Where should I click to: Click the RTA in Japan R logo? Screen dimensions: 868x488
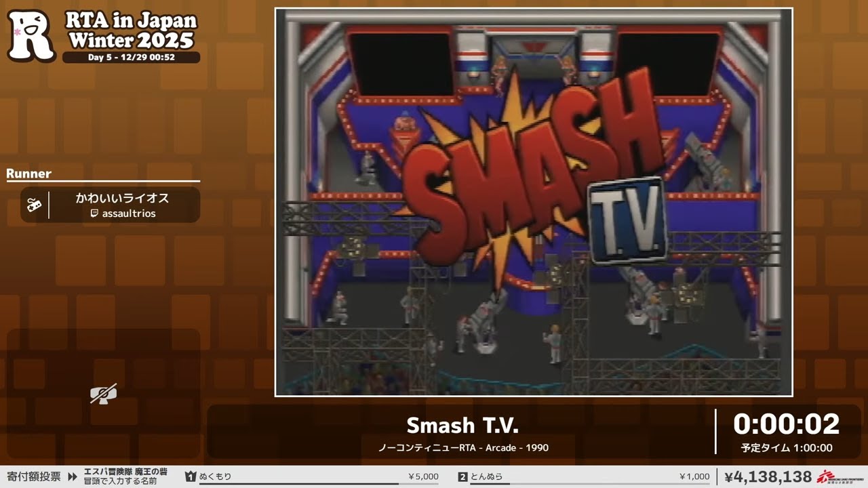31,35
